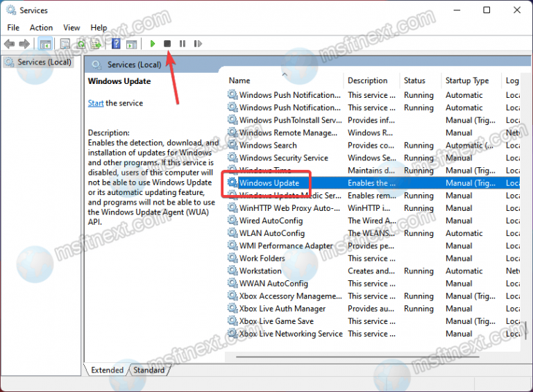
Task: Stop Service with square toolbar button
Action: 167,44
